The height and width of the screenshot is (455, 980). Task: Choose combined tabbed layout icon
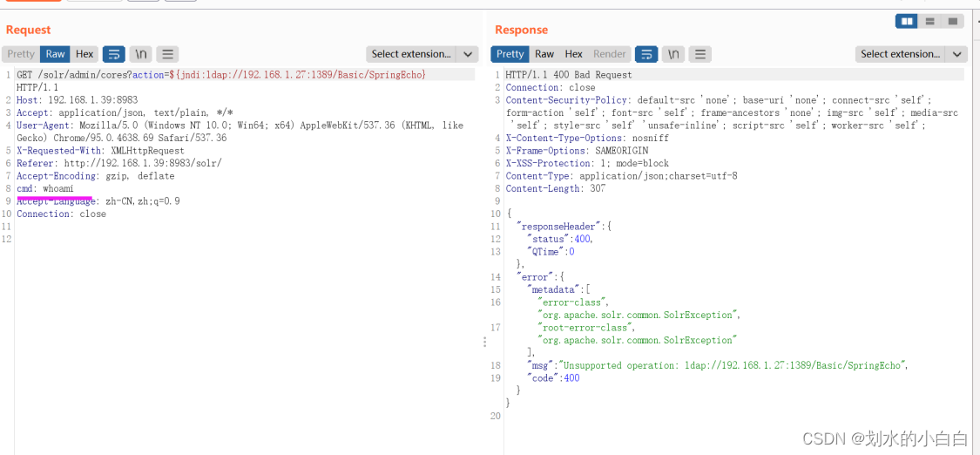tap(952, 21)
